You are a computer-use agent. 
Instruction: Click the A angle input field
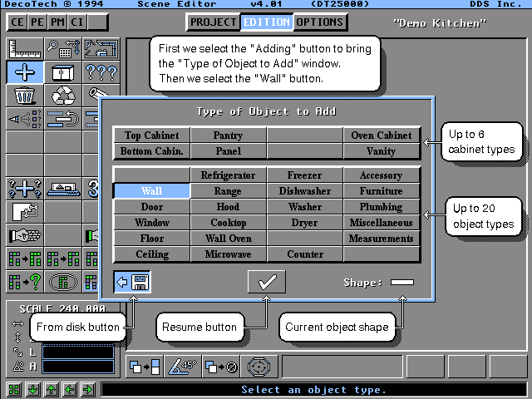78,367
